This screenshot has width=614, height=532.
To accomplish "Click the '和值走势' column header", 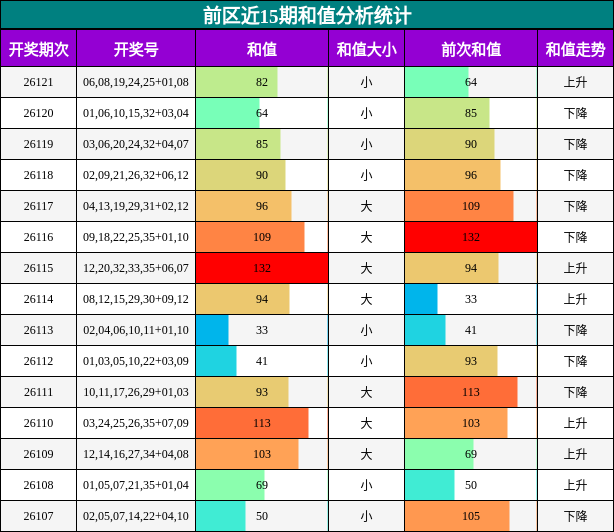I will tap(575, 49).
